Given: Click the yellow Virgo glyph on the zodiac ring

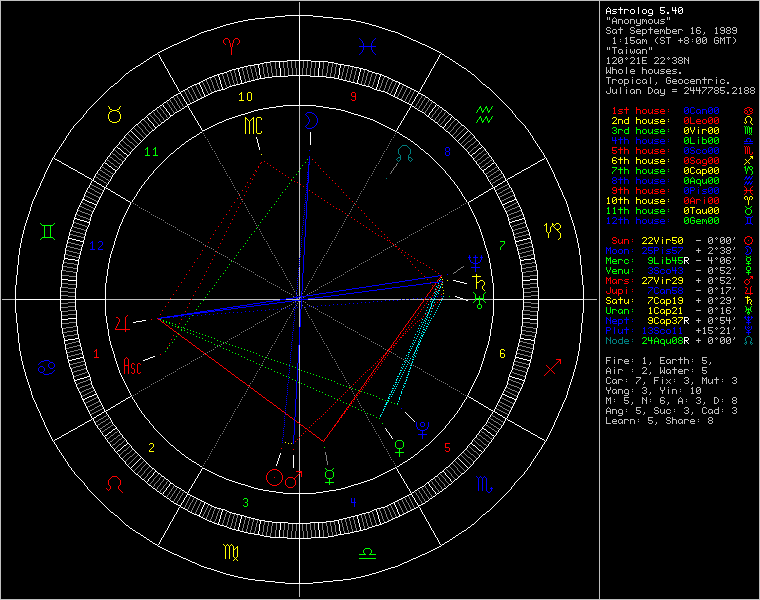Looking at the screenshot, I should [231, 553].
